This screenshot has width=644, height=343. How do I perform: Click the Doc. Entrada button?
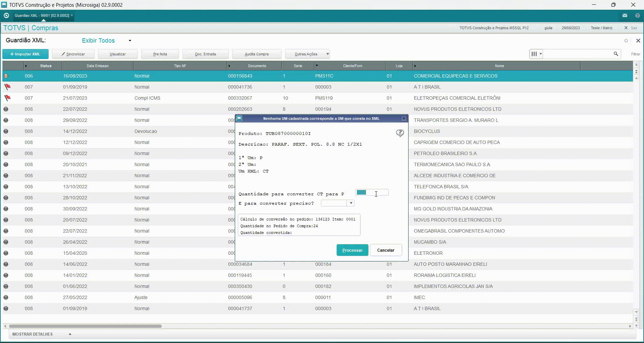pyautogui.click(x=206, y=54)
